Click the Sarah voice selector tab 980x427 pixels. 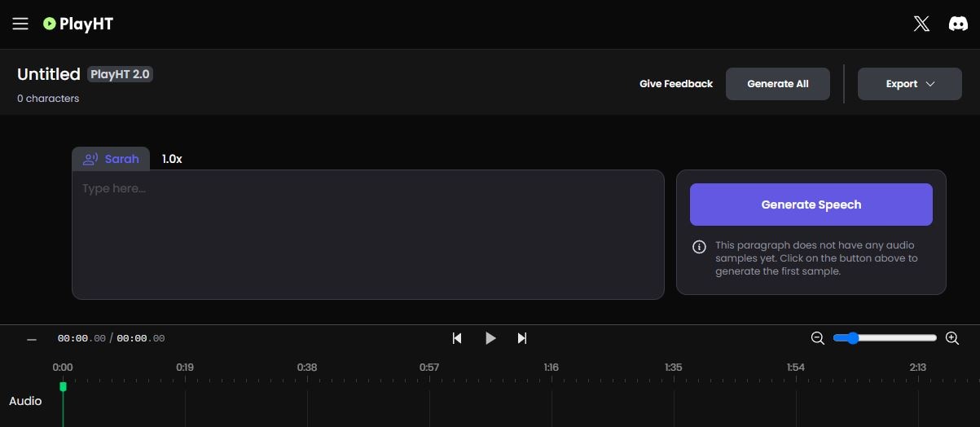(111, 159)
